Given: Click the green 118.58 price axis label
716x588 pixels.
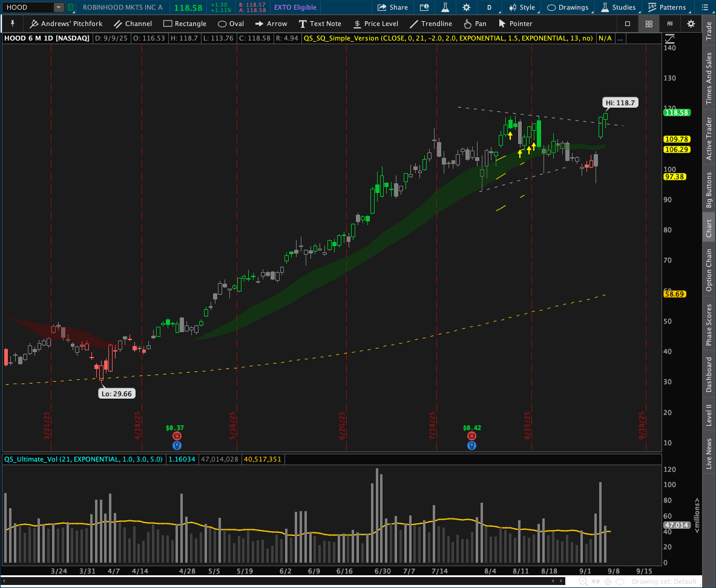Looking at the screenshot, I should click(677, 113).
